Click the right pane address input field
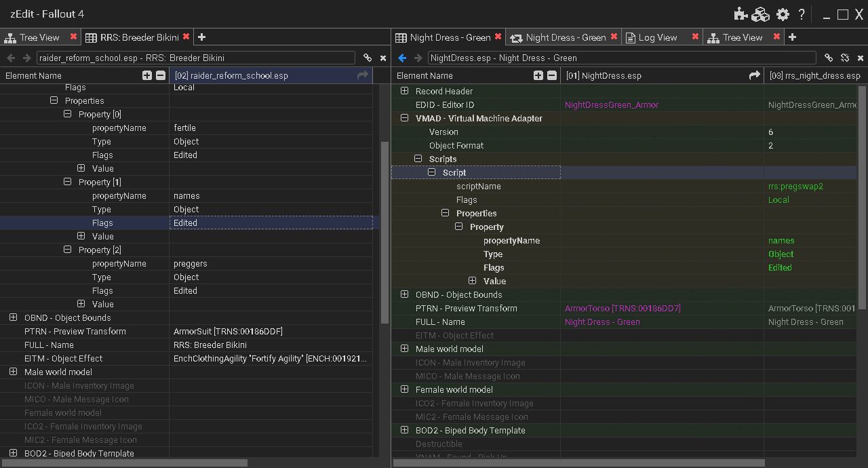 coord(622,58)
